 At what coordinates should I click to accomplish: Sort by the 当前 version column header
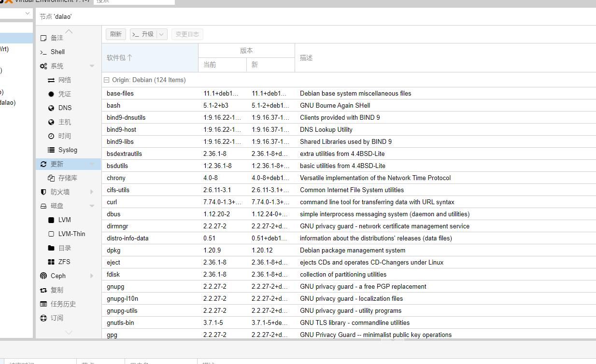point(223,65)
